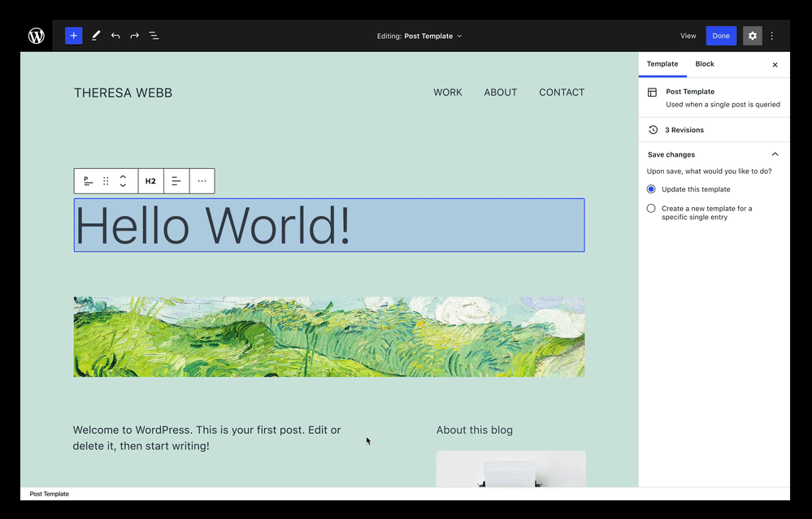Open the 3 Revisions link

pyautogui.click(x=684, y=130)
